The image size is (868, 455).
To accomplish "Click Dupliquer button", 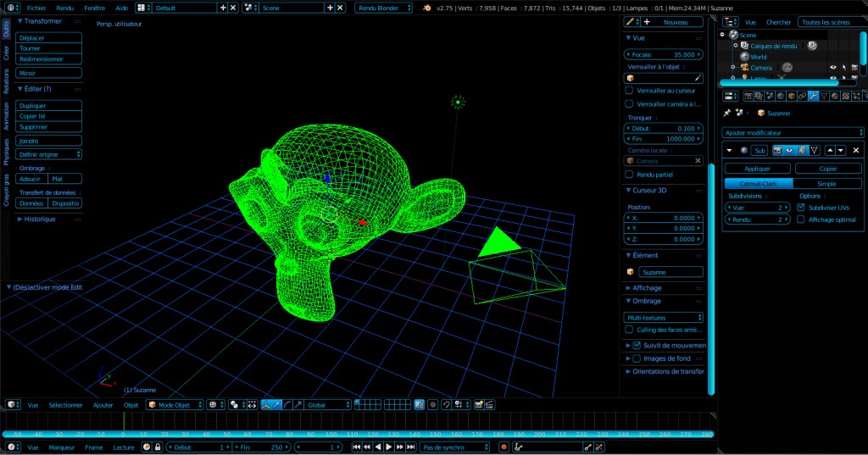I will pyautogui.click(x=48, y=106).
